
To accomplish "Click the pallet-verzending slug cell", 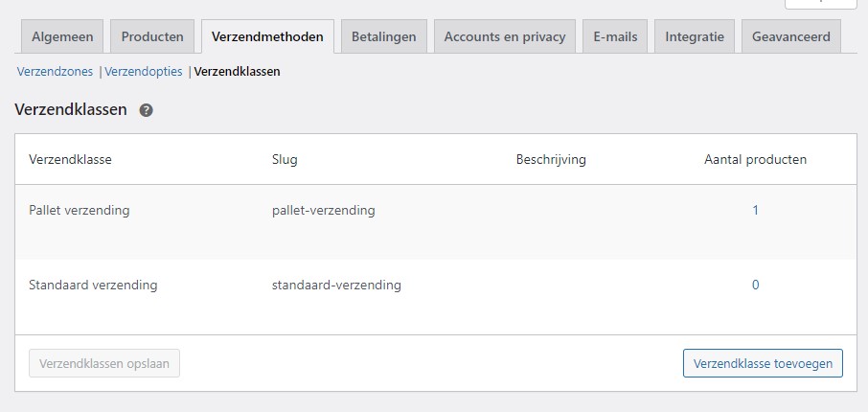I will [x=323, y=211].
